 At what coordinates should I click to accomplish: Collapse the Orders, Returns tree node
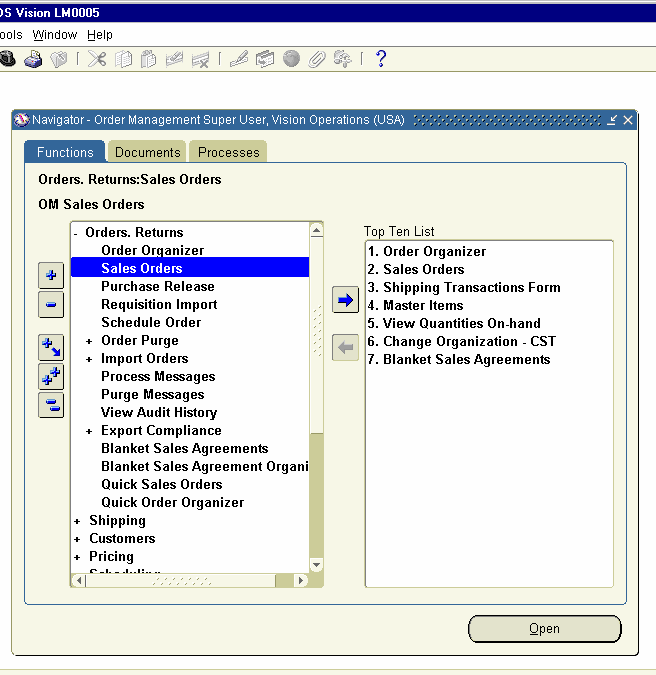pyautogui.click(x=76, y=234)
